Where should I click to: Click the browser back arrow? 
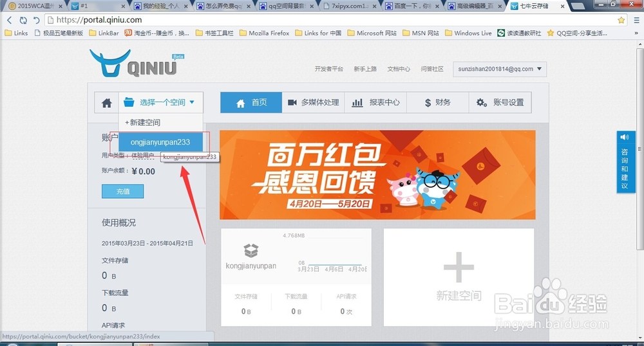[10, 20]
